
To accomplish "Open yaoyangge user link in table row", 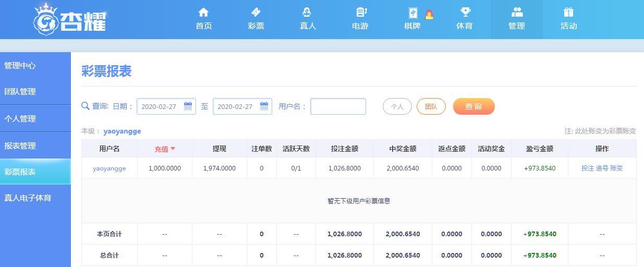I will (x=110, y=168).
